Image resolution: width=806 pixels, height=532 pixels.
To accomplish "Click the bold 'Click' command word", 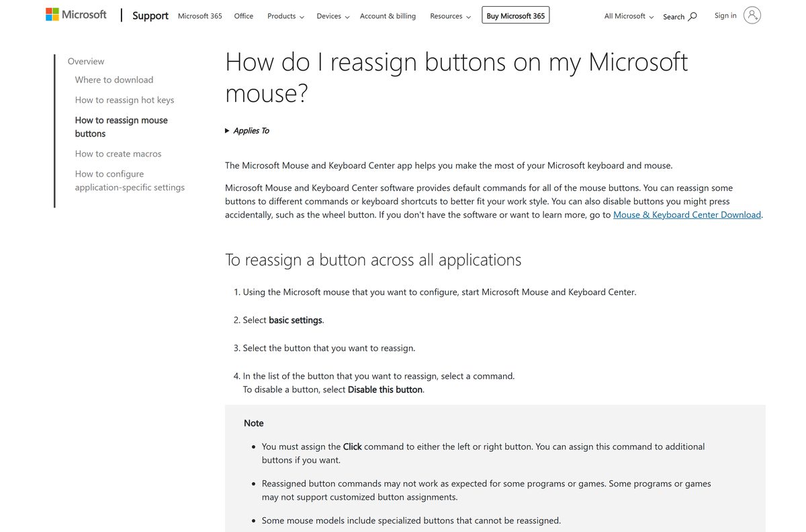I will [x=353, y=447].
